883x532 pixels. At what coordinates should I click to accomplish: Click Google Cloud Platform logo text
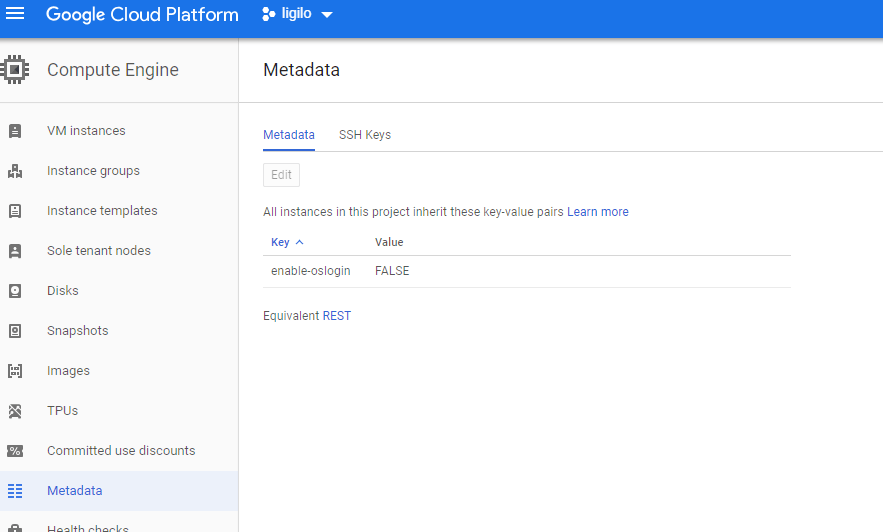click(142, 14)
